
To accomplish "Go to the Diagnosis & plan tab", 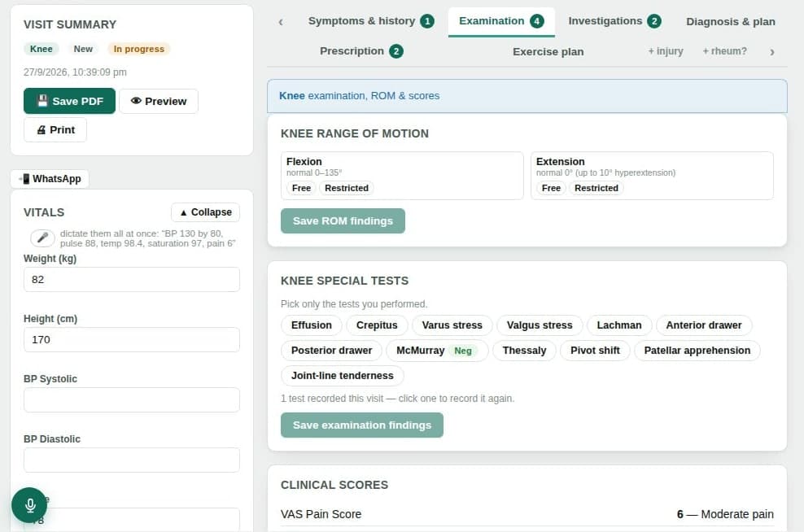I will tap(731, 21).
